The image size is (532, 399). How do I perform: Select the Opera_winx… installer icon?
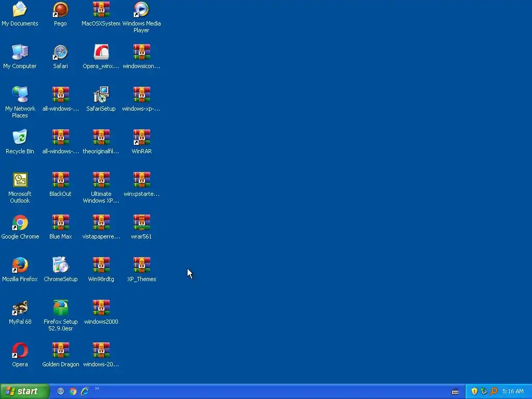pyautogui.click(x=101, y=52)
